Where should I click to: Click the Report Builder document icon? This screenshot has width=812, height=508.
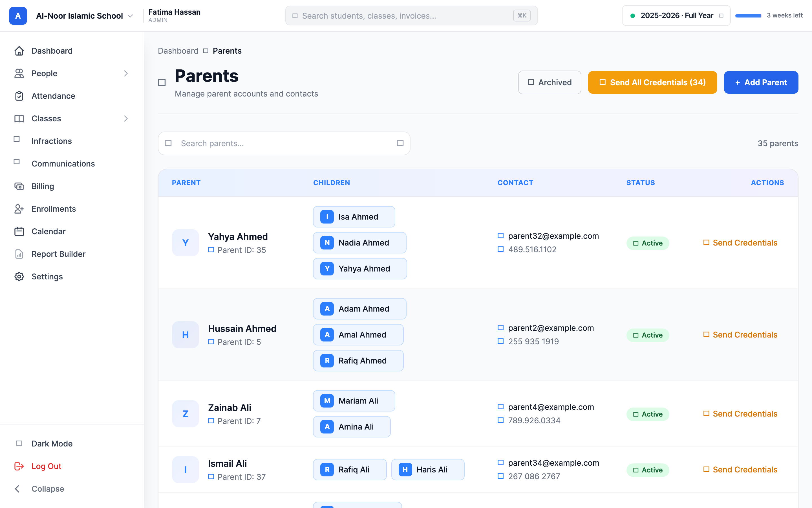pos(19,254)
